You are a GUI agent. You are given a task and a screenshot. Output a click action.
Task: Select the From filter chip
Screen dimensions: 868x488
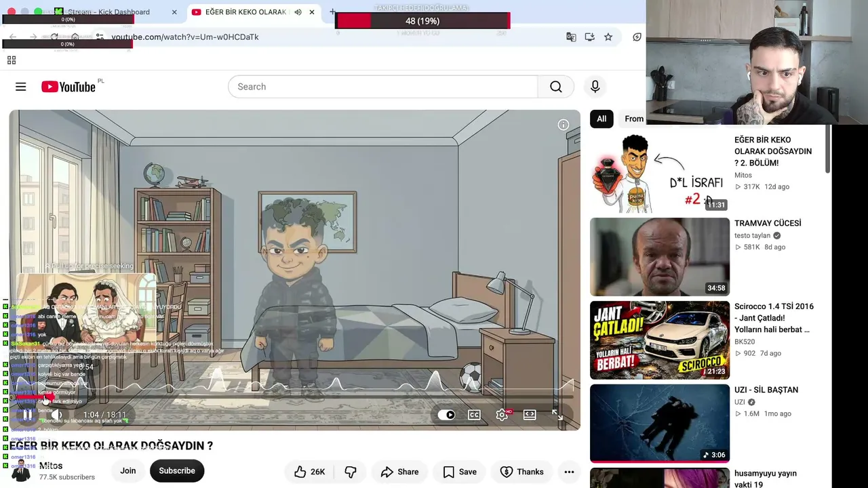tap(634, 119)
